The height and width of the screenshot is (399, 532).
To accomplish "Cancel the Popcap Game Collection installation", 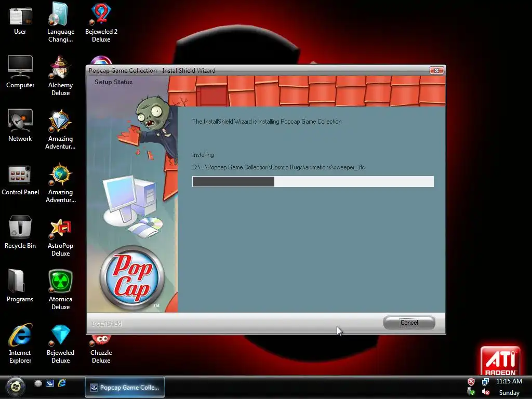I will click(409, 323).
